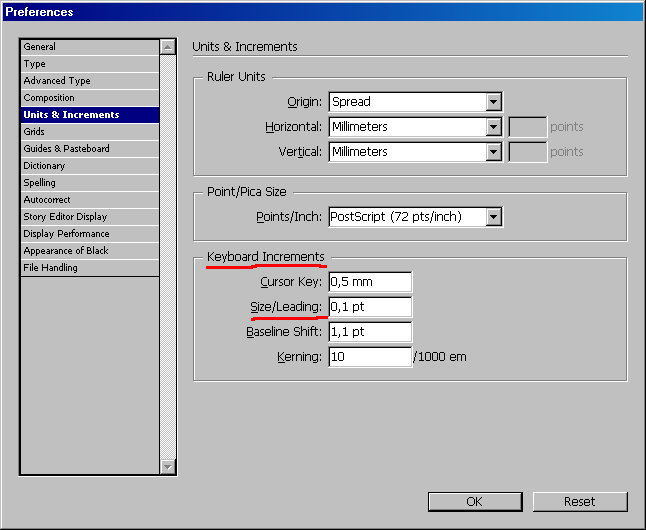Open Display Performance preferences

click(x=90, y=234)
